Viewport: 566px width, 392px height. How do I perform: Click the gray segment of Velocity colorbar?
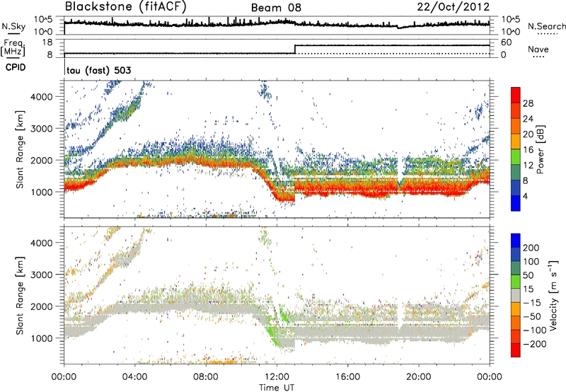click(516, 296)
